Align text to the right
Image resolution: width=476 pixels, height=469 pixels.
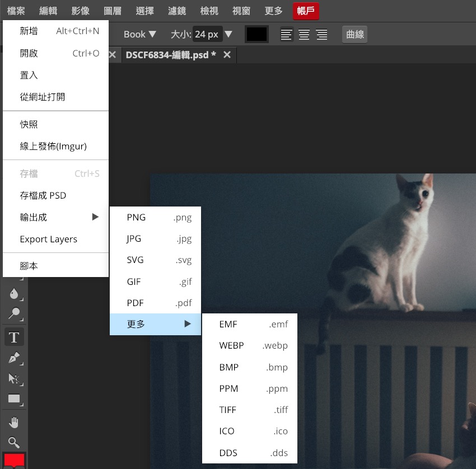[322, 34]
